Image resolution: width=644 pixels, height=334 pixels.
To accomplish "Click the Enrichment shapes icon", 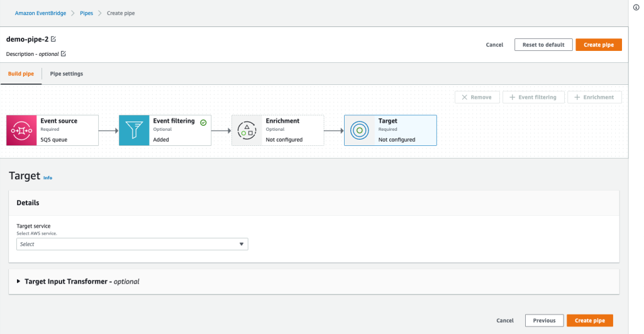I will [247, 130].
